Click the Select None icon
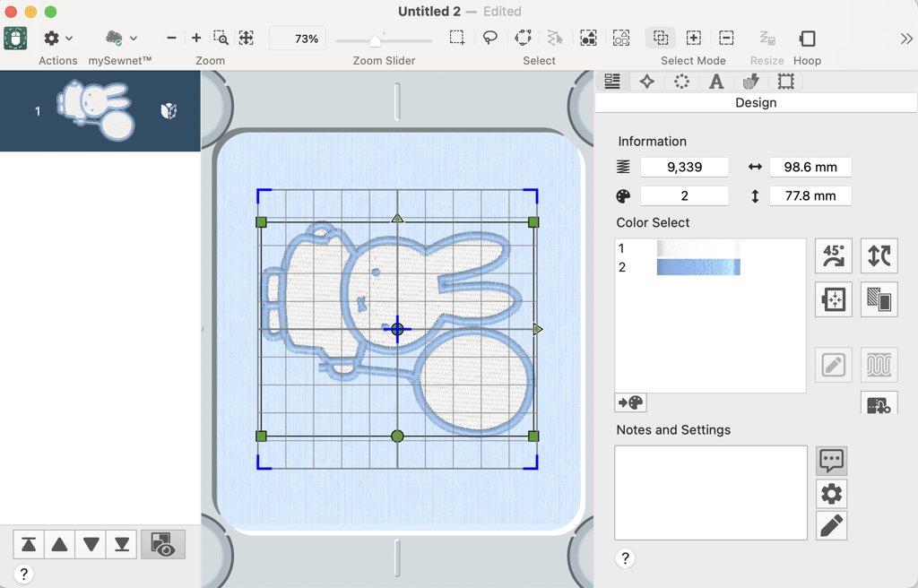Image resolution: width=918 pixels, height=588 pixels. (621, 38)
